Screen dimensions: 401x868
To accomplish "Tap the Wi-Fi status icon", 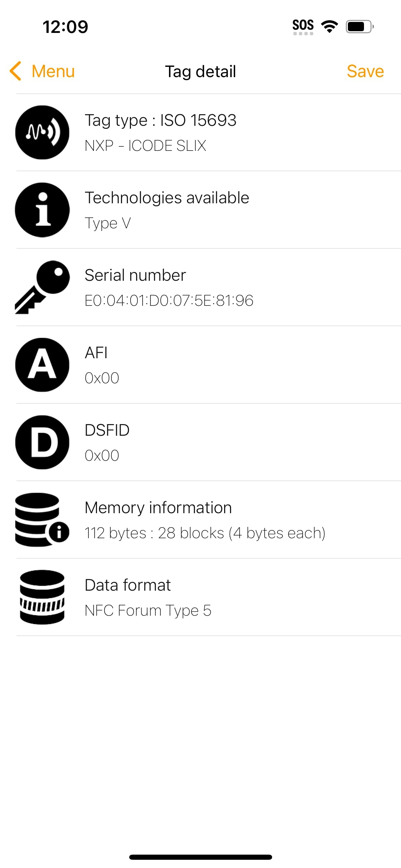I will tap(329, 26).
